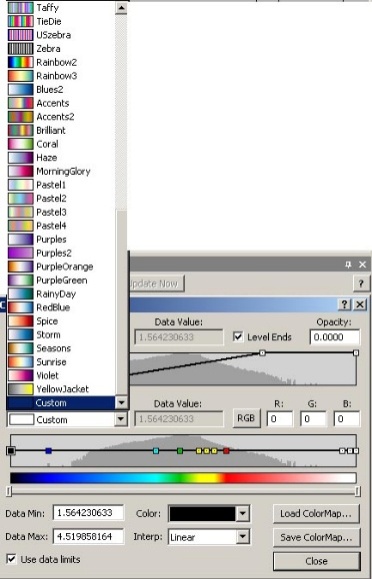Open the Color dropdown arrow

(243, 514)
